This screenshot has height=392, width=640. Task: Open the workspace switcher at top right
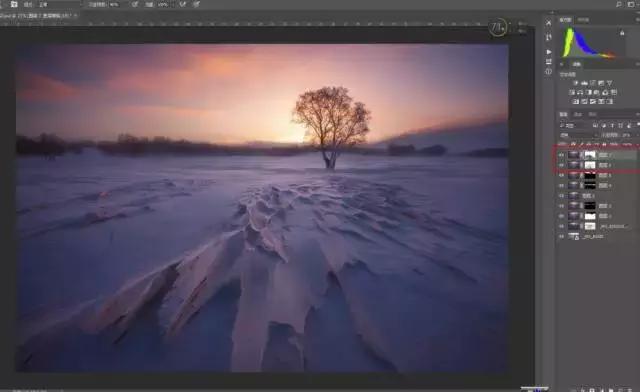(x=631, y=4)
